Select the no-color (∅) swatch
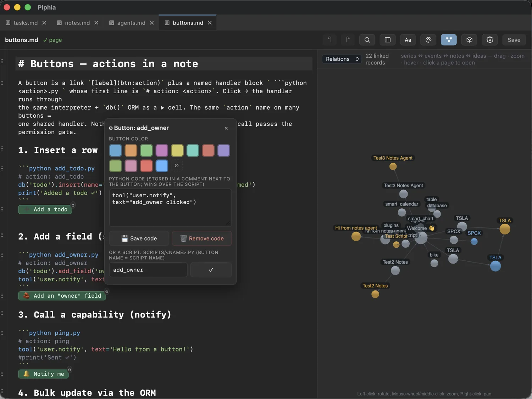The height and width of the screenshot is (399, 532). [x=177, y=165]
